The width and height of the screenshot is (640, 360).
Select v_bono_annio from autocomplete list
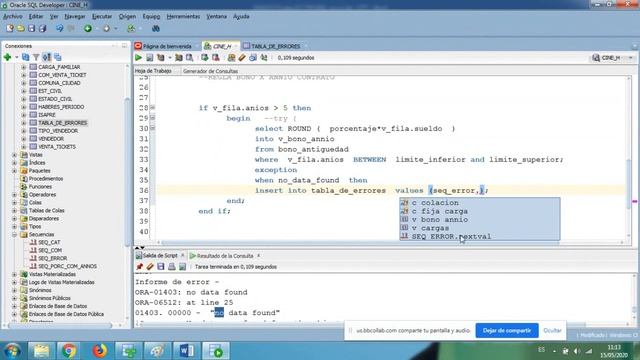440,220
